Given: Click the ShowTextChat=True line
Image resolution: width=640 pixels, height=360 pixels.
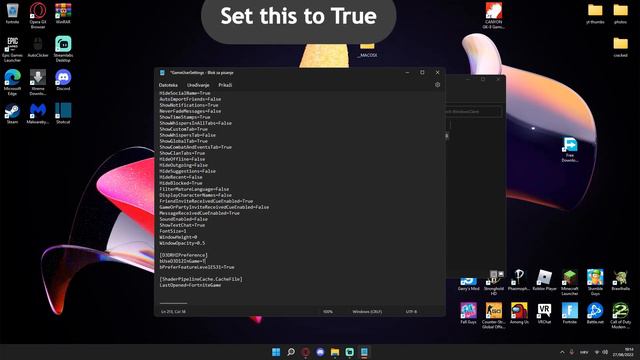Looking at the screenshot, I should click(182, 225).
